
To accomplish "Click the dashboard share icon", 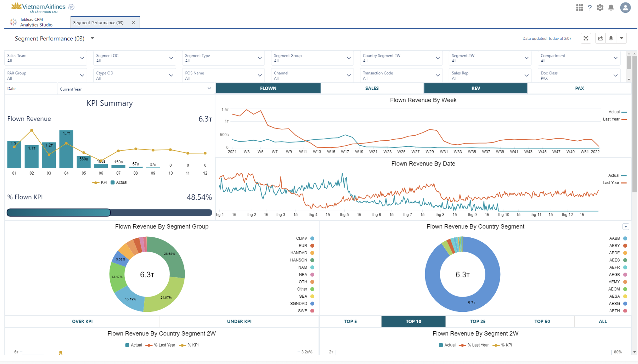I will tap(600, 38).
